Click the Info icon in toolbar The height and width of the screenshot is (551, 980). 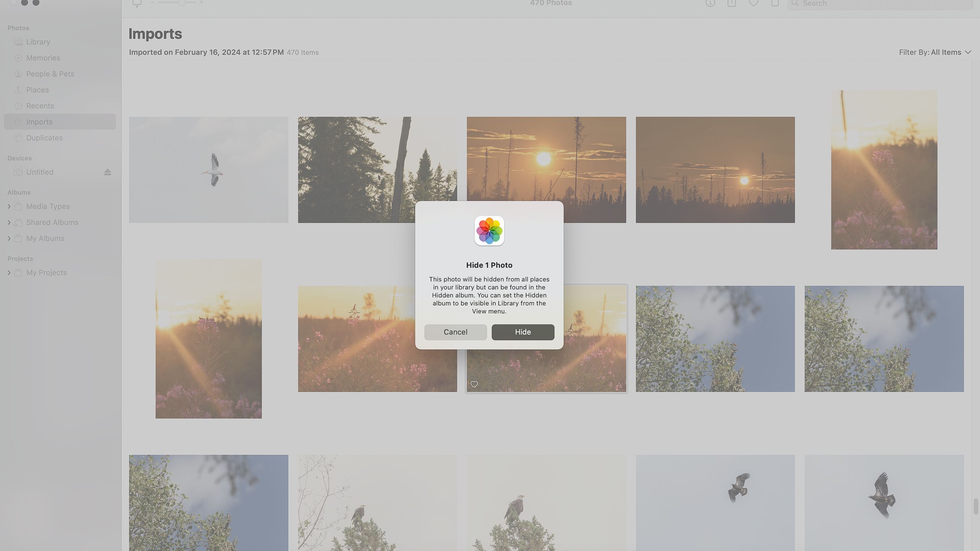[710, 3]
